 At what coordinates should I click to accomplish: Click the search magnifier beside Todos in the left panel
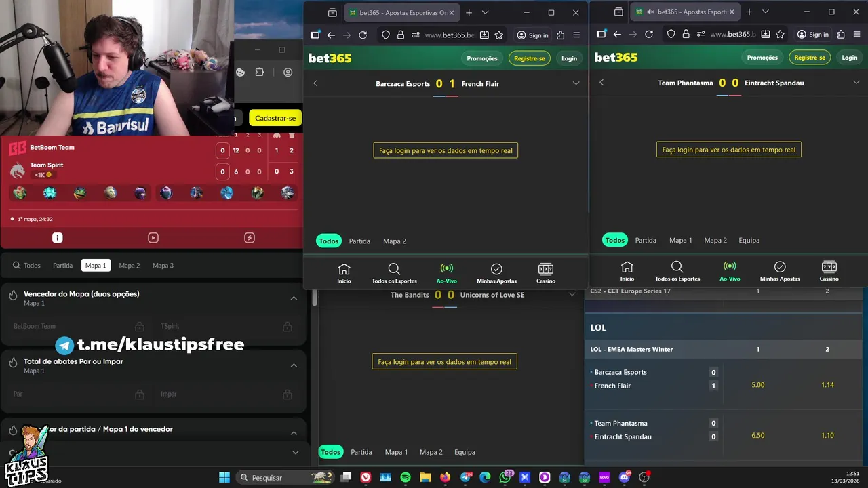[16, 266]
